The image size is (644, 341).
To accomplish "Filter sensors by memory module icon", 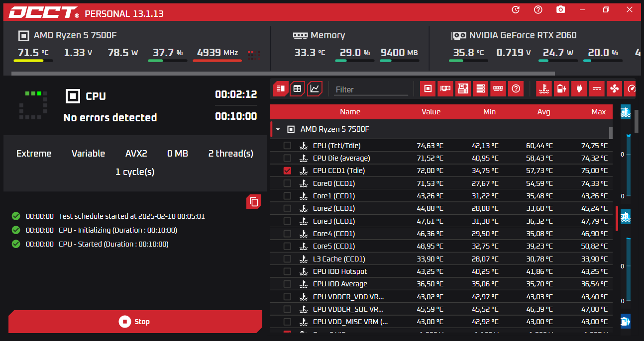I will coord(498,89).
